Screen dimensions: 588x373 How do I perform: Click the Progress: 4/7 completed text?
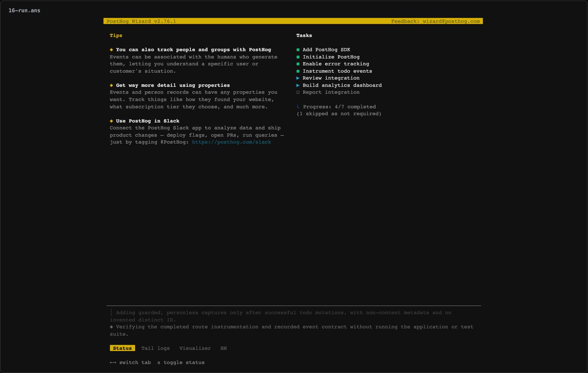tap(339, 107)
